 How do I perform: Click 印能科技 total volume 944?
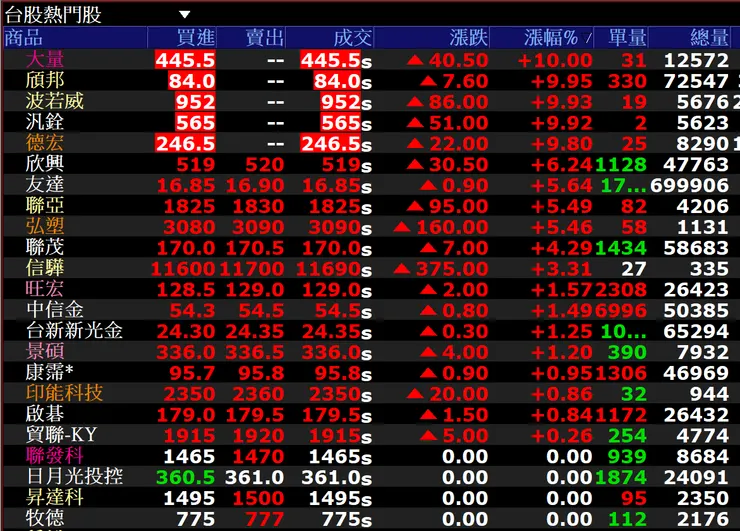pyautogui.click(x=709, y=394)
